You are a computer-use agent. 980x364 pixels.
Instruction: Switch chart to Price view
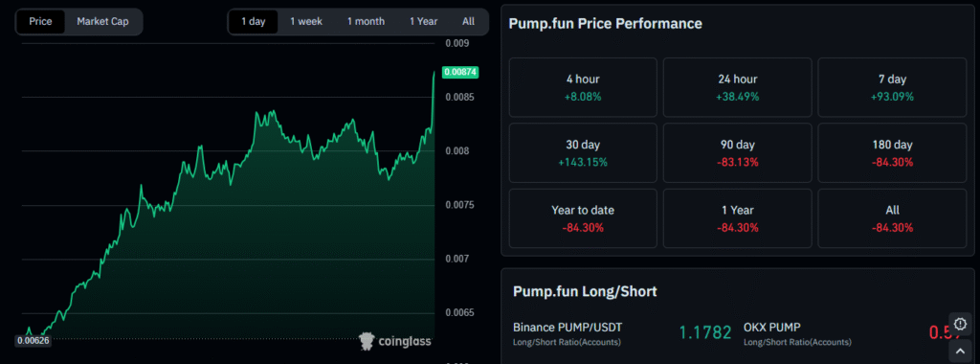pyautogui.click(x=40, y=22)
